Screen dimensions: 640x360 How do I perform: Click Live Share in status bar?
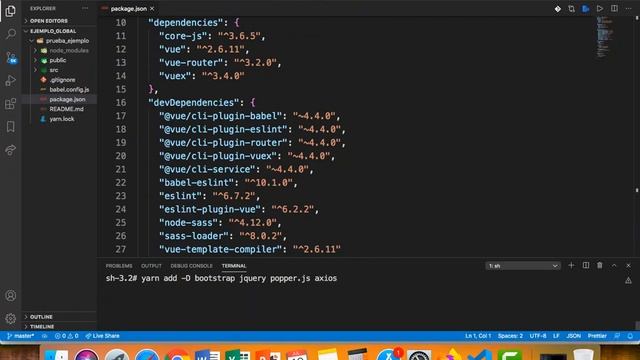coord(102,336)
